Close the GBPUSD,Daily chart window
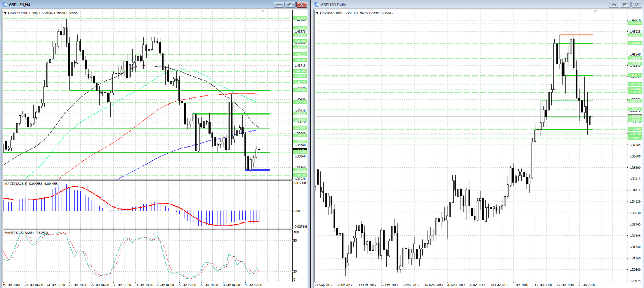The width and height of the screenshot is (644, 288). pos(636,5)
